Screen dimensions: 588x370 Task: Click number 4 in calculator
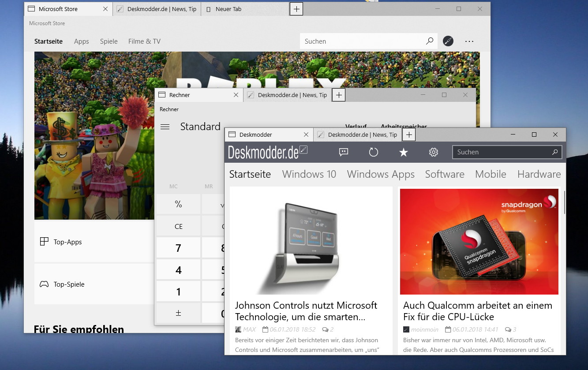point(178,270)
